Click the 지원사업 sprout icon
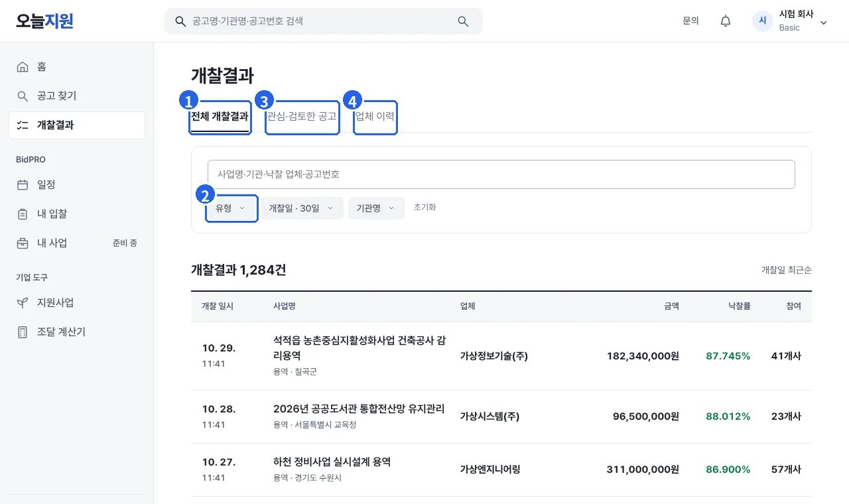Image resolution: width=849 pixels, height=504 pixels. click(x=23, y=303)
